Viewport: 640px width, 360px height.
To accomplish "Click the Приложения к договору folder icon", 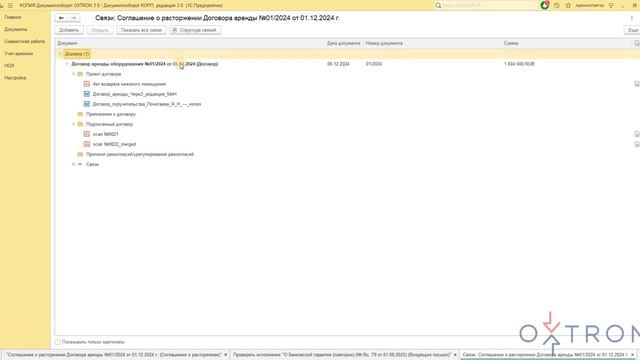I will tap(80, 114).
